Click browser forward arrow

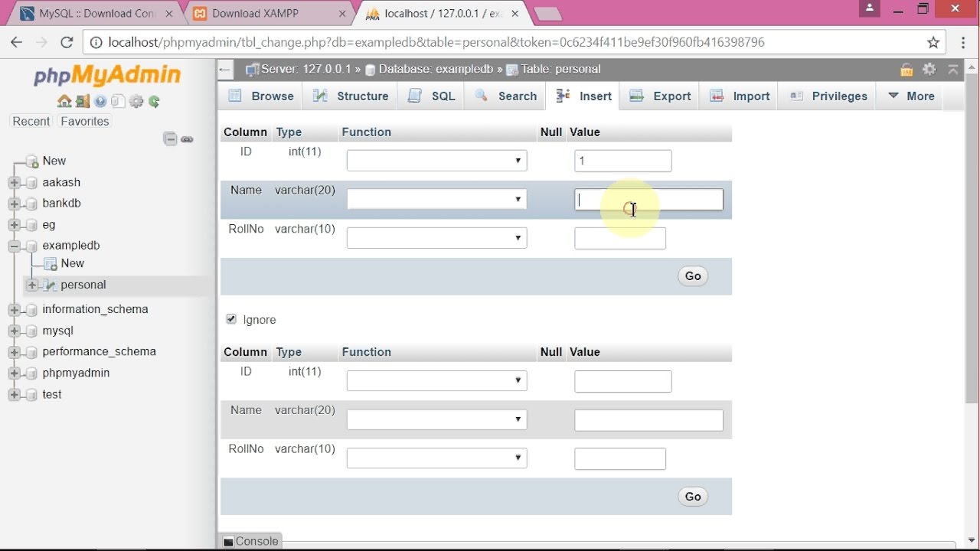tap(41, 42)
